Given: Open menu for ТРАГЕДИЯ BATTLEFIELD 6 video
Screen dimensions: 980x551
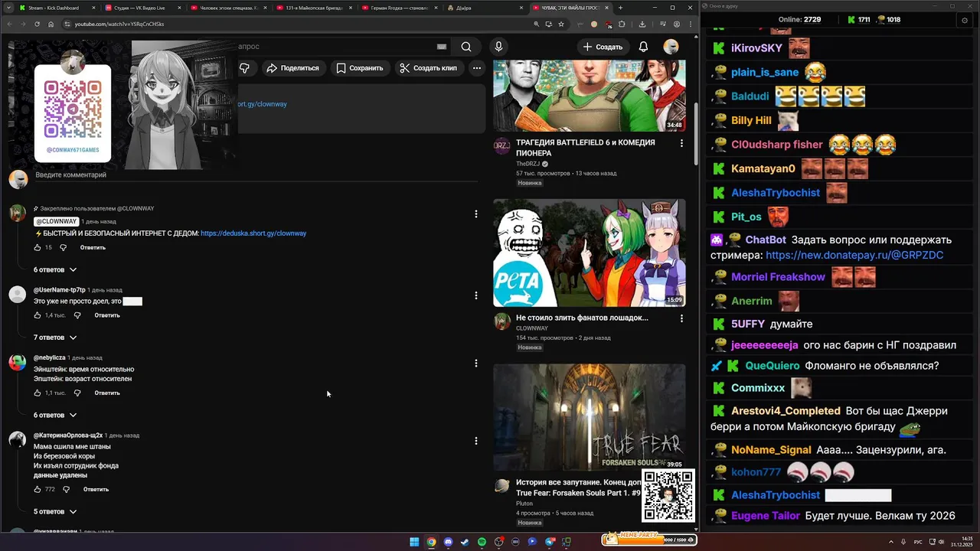Looking at the screenshot, I should coord(681,143).
